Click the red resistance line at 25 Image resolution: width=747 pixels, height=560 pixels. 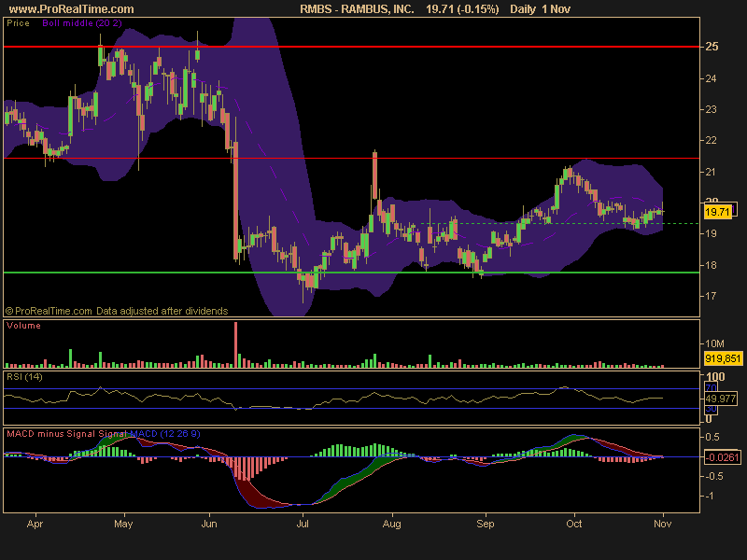[x=352, y=47]
